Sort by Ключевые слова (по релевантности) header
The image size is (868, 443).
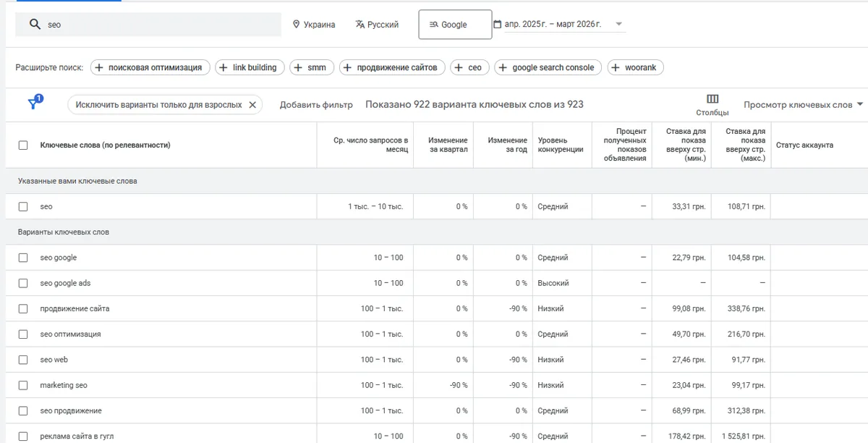tap(105, 145)
